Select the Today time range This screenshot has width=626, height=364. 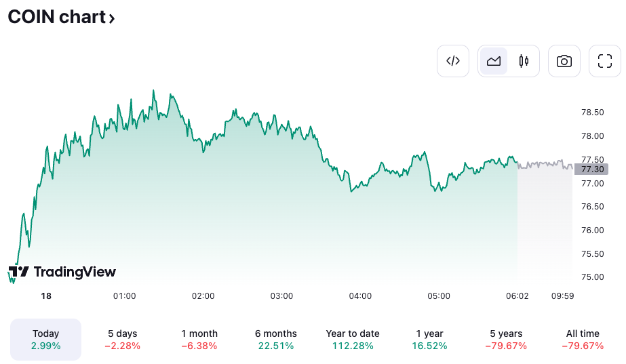coord(46,339)
